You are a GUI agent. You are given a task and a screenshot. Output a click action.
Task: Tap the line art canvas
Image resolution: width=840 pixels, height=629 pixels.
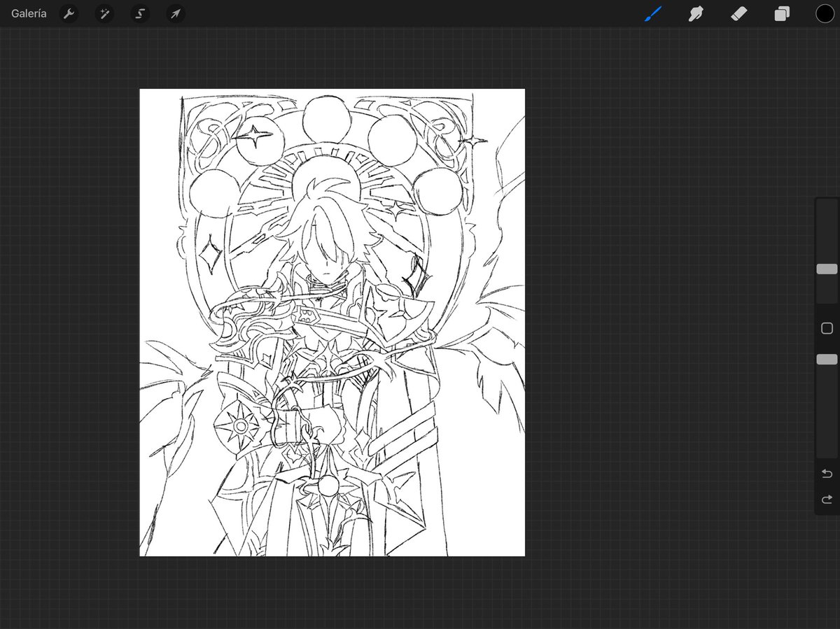coord(332,322)
